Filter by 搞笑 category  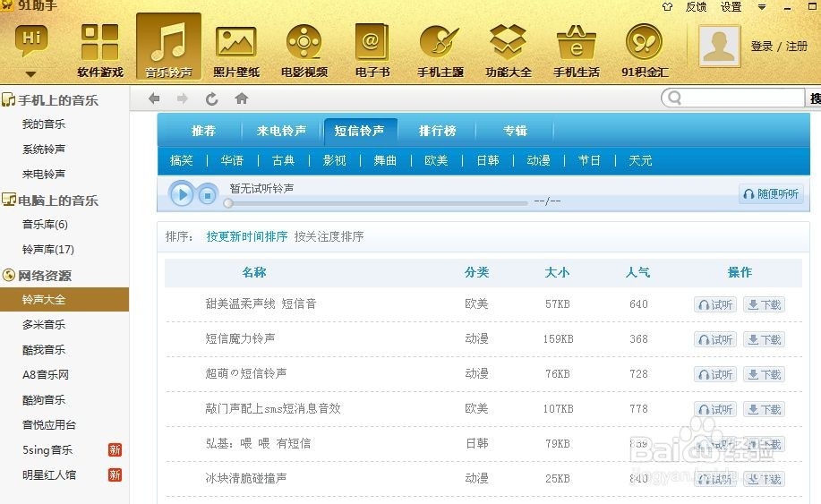182,160
